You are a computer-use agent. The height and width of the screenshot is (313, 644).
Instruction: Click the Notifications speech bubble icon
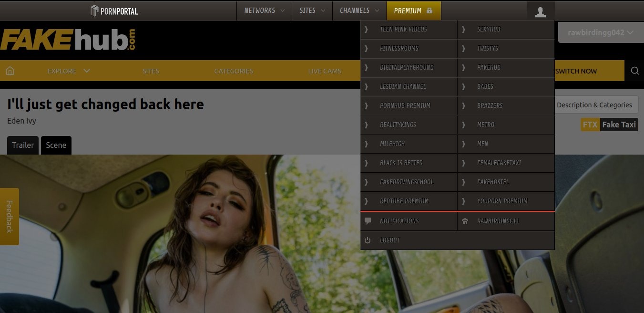coord(368,221)
